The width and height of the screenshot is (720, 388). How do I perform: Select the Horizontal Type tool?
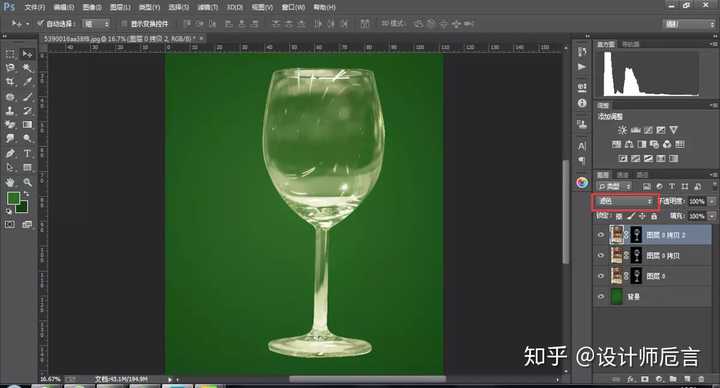28,153
